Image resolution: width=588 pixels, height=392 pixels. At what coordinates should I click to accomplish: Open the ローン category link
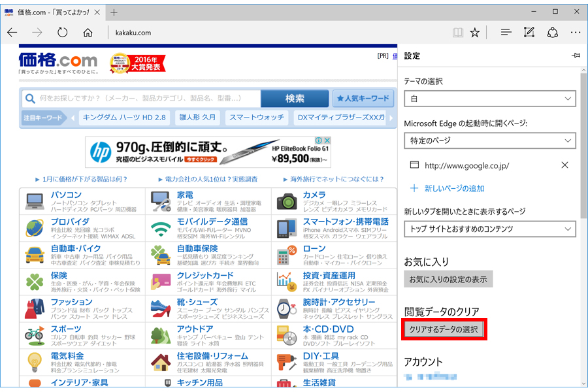coord(314,248)
